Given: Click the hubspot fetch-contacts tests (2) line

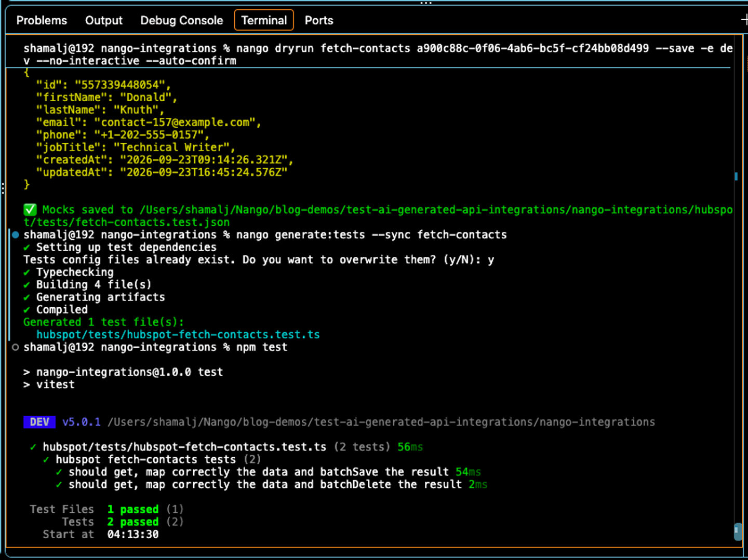Looking at the screenshot, I should pos(152,459).
